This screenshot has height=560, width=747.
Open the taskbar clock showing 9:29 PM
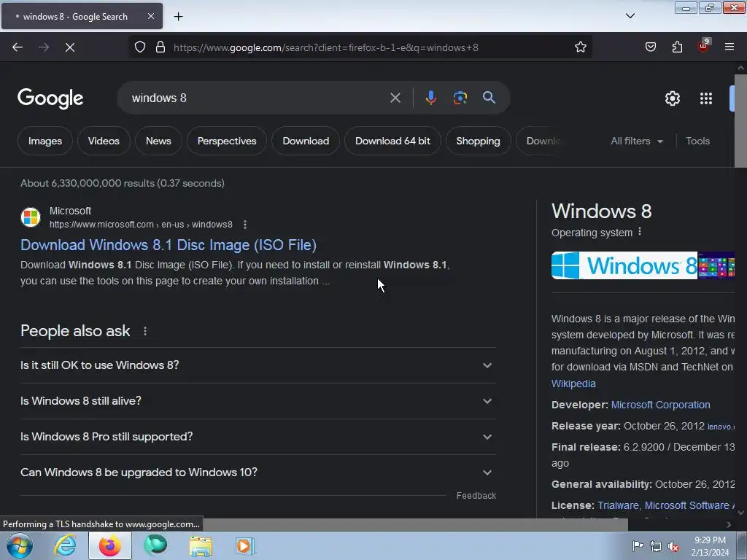click(710, 546)
